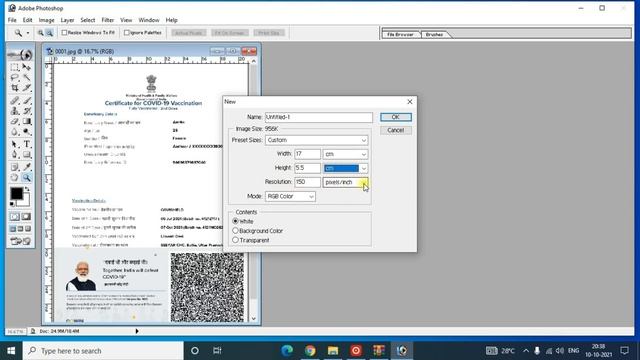
Task: Select the Magic Wand tool
Action: pos(27,78)
